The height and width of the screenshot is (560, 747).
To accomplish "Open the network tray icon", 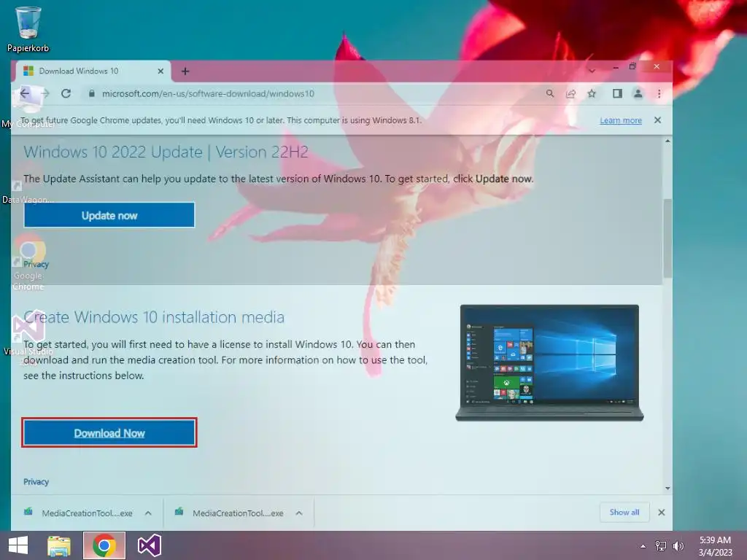I will [661, 546].
